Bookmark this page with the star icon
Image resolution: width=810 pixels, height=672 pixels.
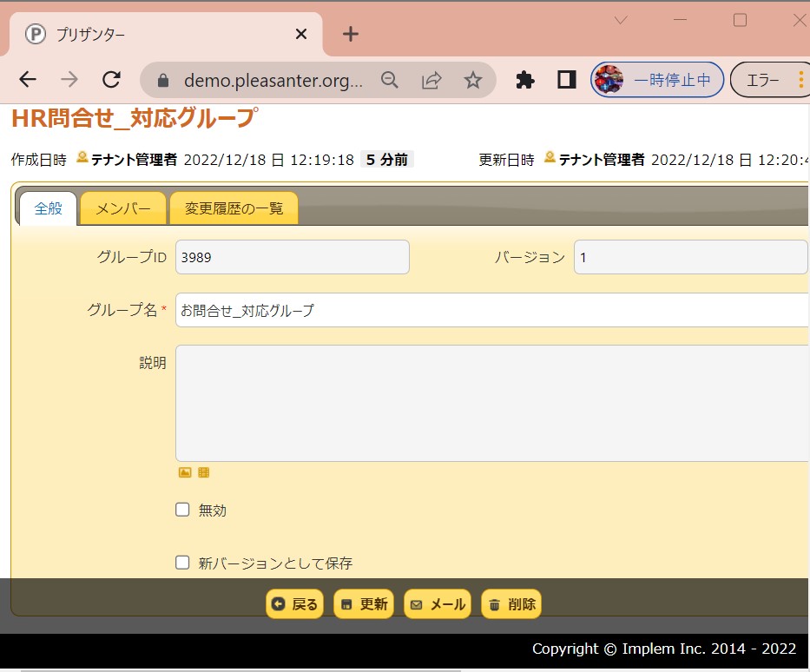coord(472,80)
